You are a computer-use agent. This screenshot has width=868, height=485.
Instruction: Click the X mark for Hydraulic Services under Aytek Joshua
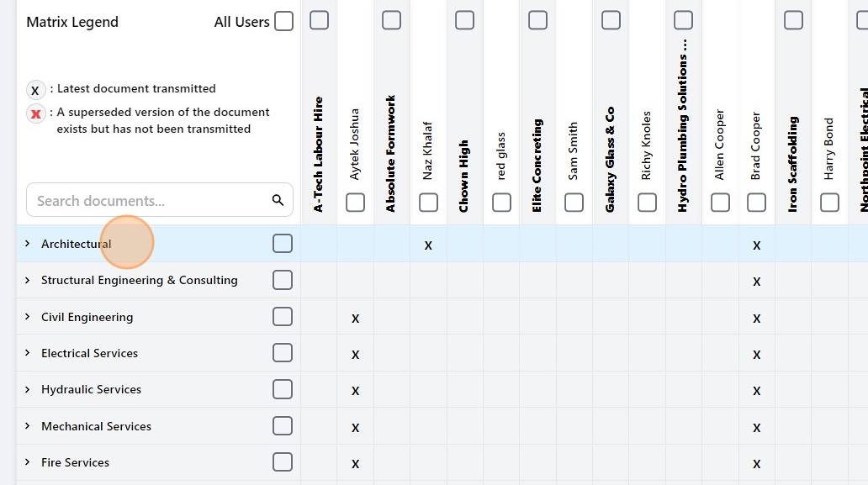tap(355, 391)
